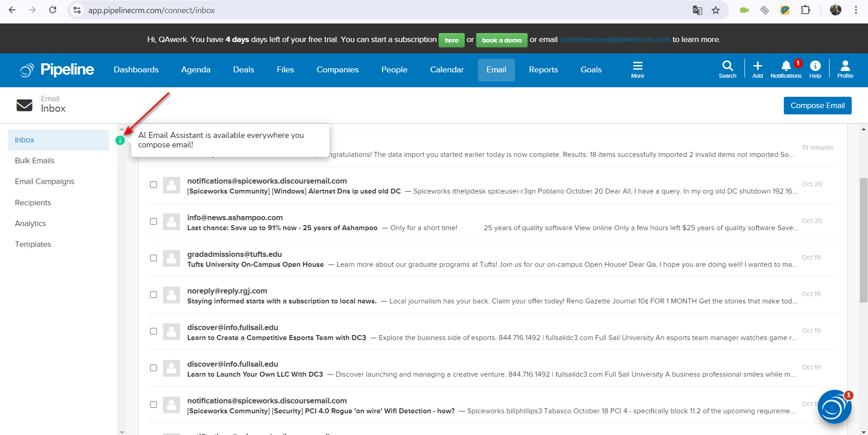This screenshot has width=868, height=435.
Task: Tick the Competitive Esports Team email checkbox
Action: click(153, 331)
